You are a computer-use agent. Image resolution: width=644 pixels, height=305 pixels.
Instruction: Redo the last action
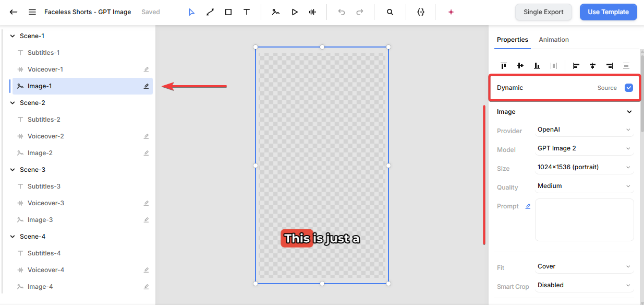(360, 12)
